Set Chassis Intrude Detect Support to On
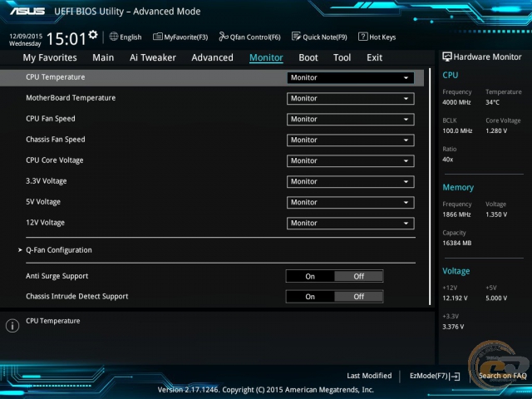Viewport: 532px width, 399px height. point(310,297)
